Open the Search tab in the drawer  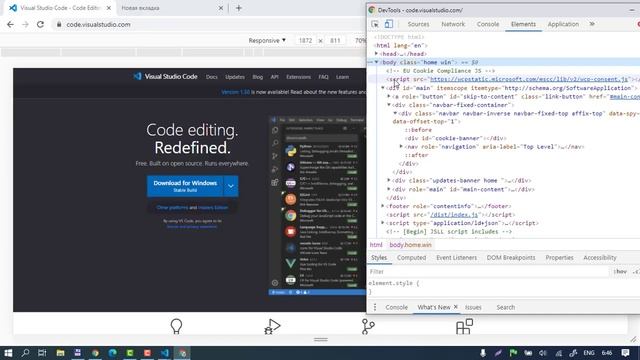[505, 307]
